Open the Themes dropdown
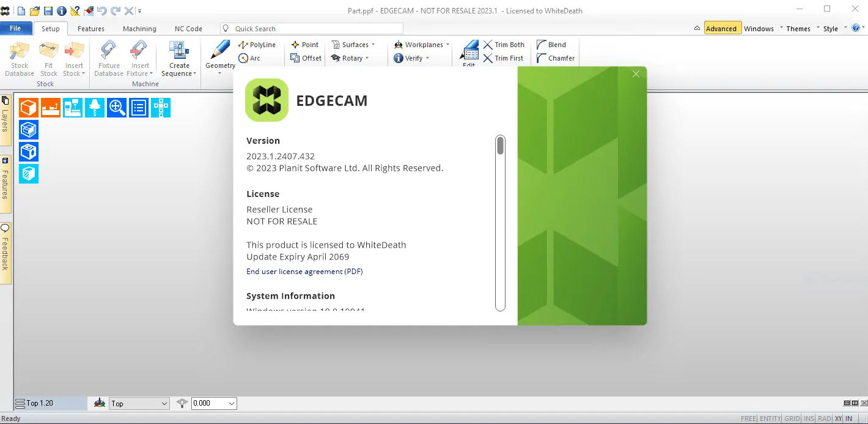The height and width of the screenshot is (424, 868). (802, 28)
